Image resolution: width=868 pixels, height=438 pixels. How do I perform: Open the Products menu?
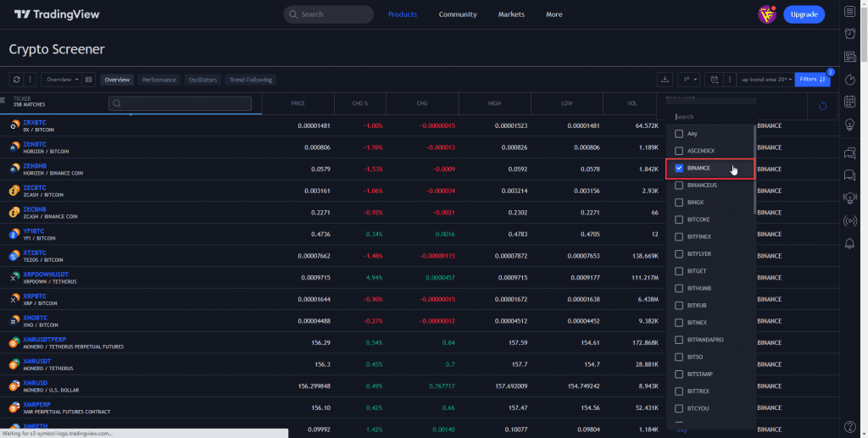[x=403, y=14]
